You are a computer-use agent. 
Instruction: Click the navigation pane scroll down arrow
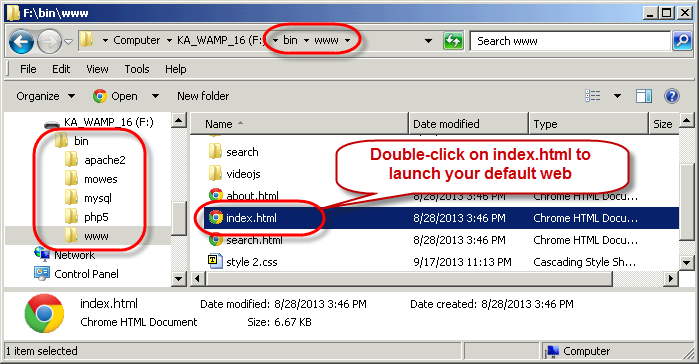(x=179, y=279)
